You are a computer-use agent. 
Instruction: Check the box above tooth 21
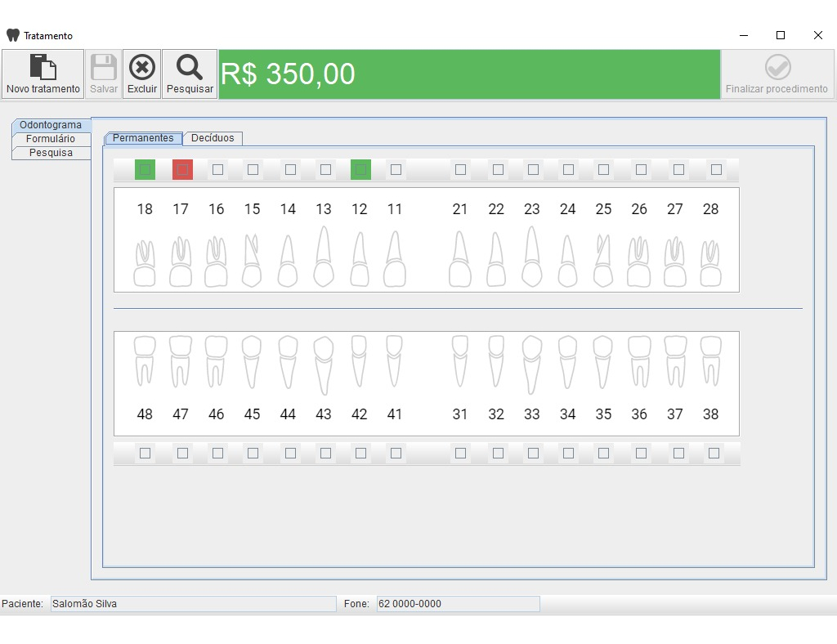pos(460,170)
